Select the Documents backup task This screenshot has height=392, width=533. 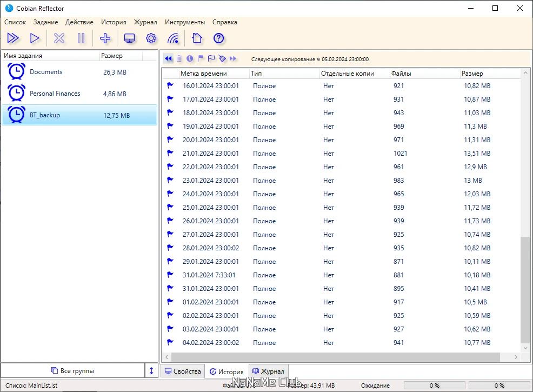tap(46, 71)
